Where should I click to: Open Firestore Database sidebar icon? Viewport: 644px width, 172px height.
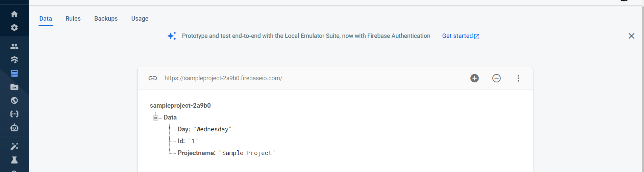pos(14,60)
